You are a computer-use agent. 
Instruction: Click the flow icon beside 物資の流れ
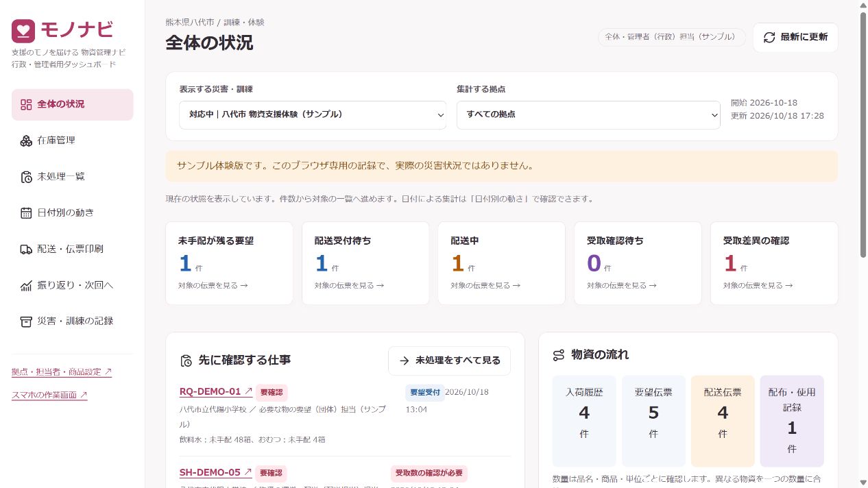click(559, 355)
